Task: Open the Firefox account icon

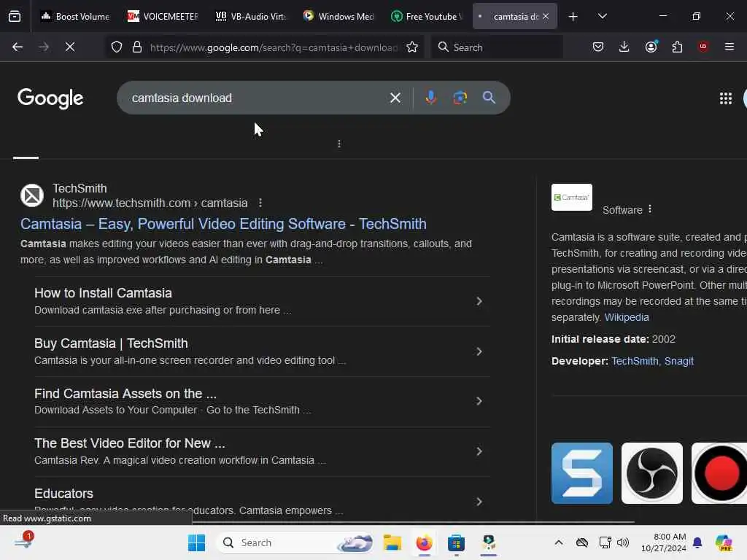Action: pyautogui.click(x=651, y=47)
